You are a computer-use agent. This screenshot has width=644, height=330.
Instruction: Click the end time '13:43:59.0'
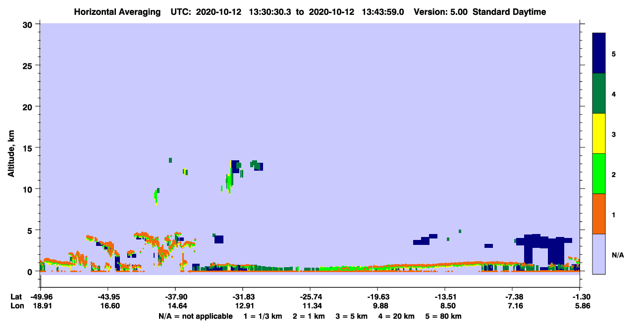tap(384, 12)
